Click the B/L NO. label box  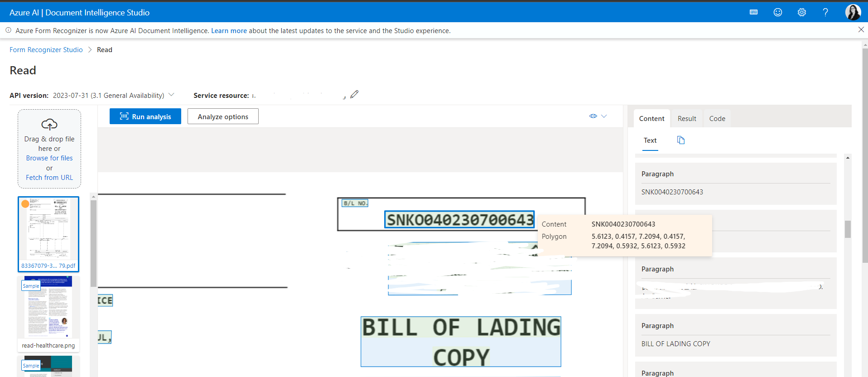tap(355, 203)
